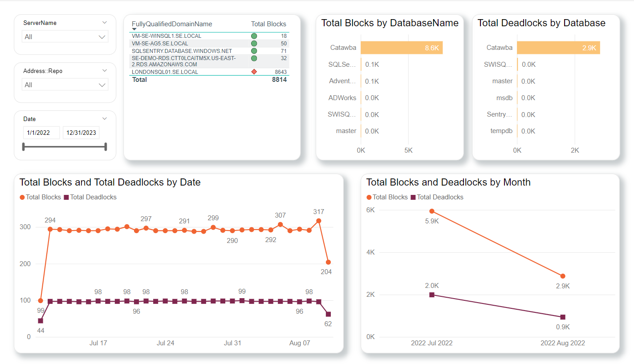Click the sort arrow under FullyQualifiedDomainName
The image size is (634, 364).
click(134, 29)
